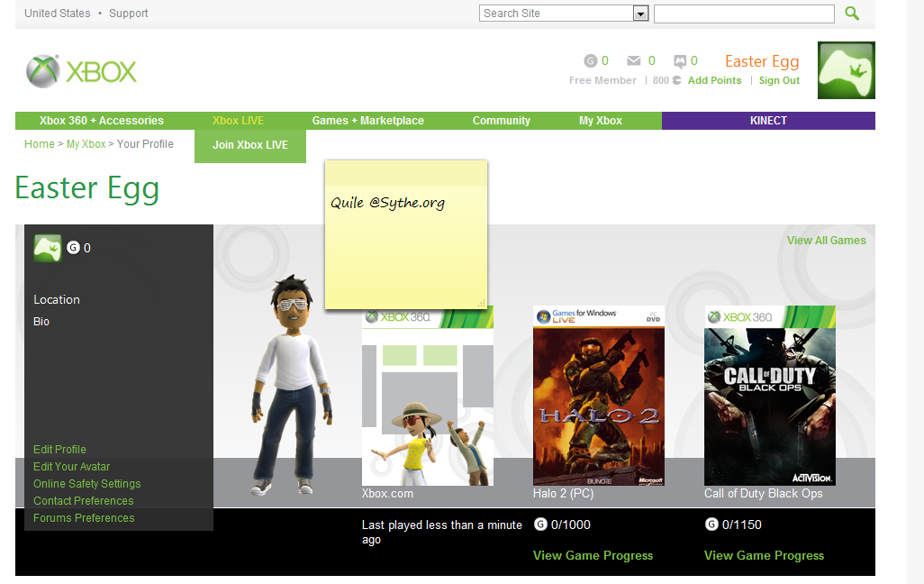The image size is (924, 584).
Task: Click the small gamerpic in profile panel
Action: (x=48, y=249)
